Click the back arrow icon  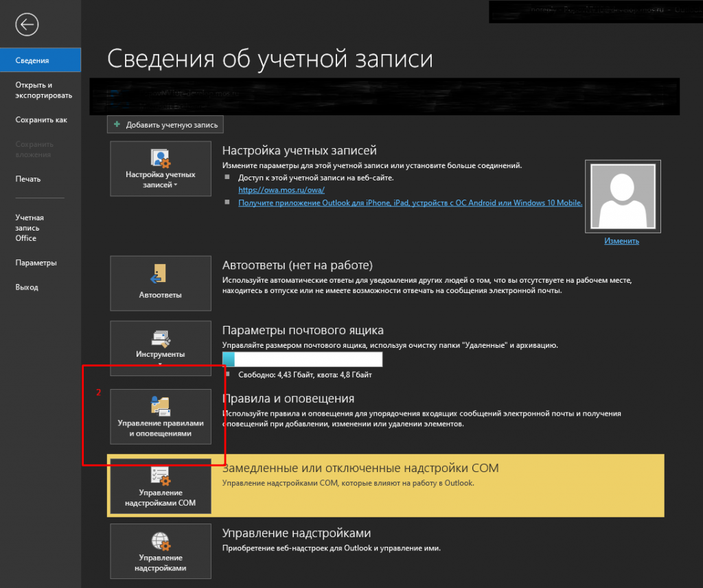point(27,25)
